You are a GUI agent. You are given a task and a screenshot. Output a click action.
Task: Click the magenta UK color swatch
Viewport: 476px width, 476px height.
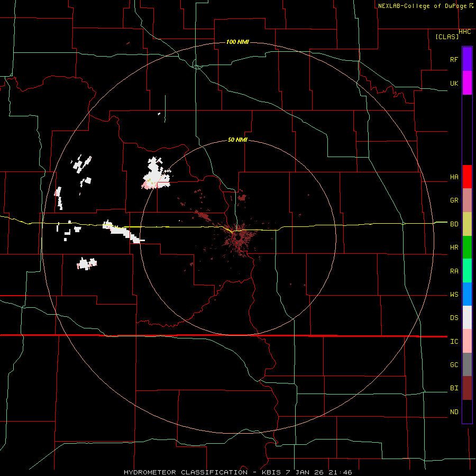(x=467, y=83)
